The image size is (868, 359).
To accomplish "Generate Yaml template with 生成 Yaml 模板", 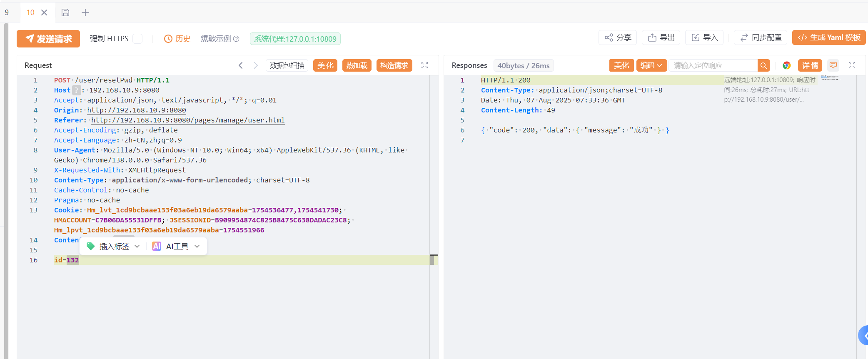I will [x=829, y=37].
